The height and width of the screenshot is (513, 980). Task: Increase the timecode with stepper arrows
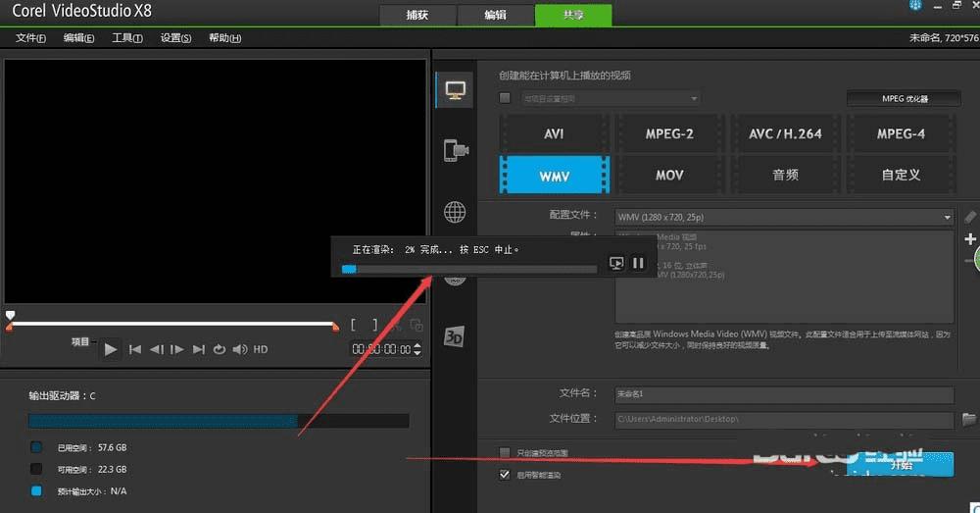pyautogui.click(x=417, y=345)
